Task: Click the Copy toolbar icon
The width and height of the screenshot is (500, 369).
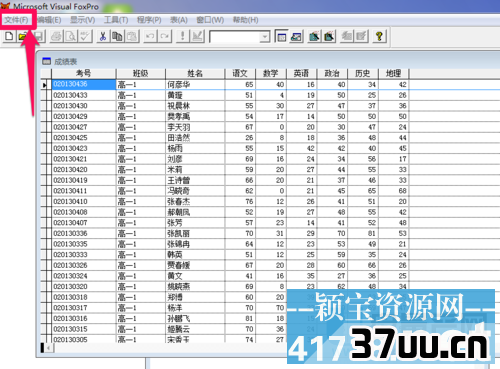Action: (x=117, y=36)
